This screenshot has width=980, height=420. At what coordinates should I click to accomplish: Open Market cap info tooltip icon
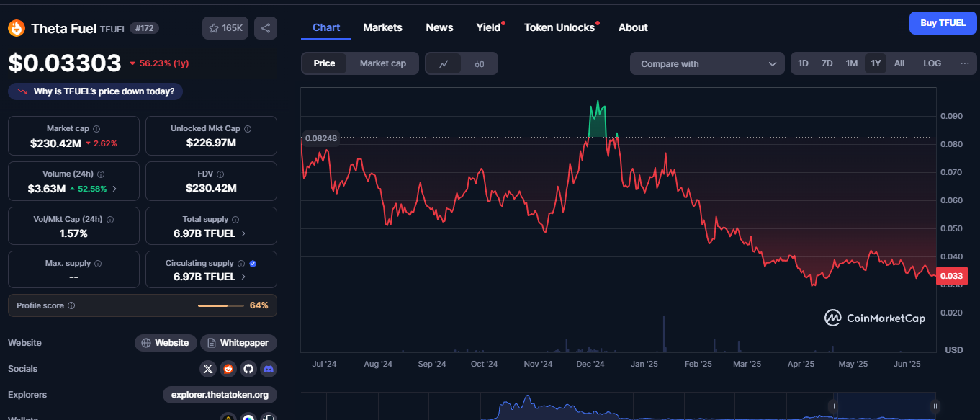96,129
